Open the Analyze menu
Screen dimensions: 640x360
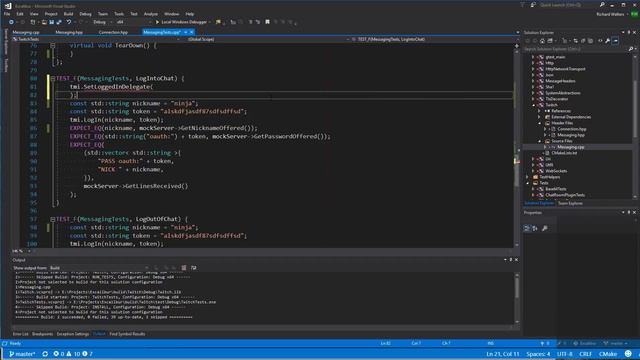click(151, 14)
